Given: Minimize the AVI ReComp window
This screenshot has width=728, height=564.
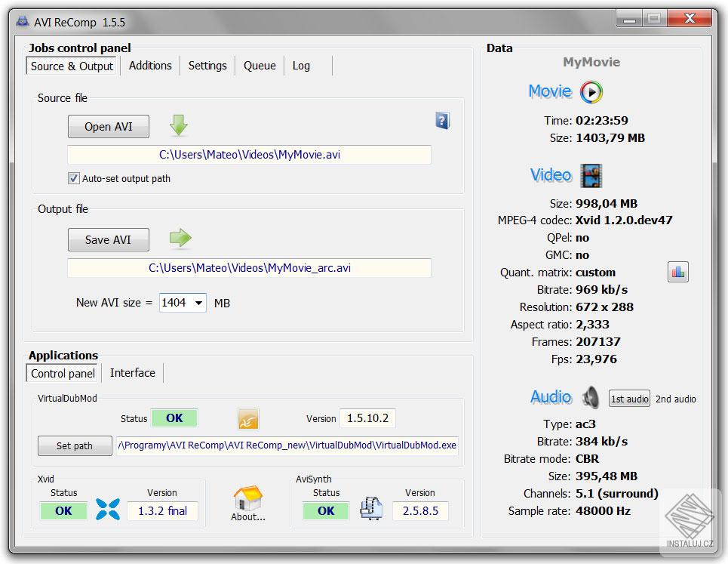Looking at the screenshot, I should pyautogui.click(x=629, y=19).
